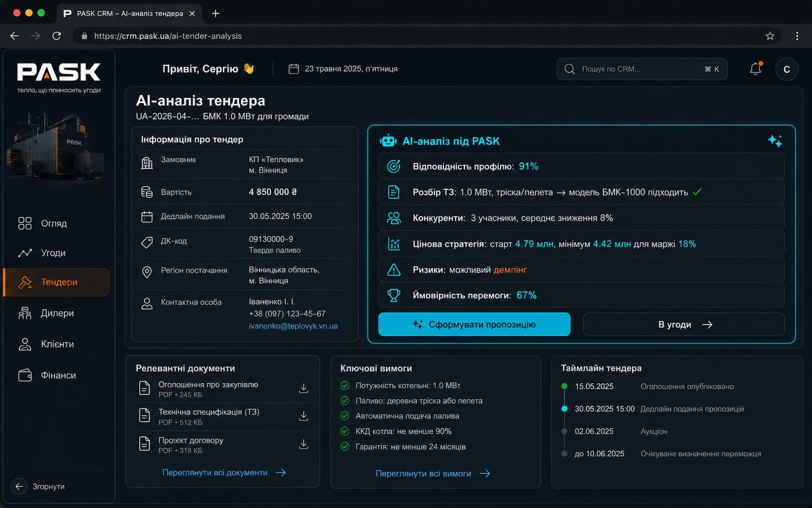812x508 pixels.
Task: Click the PASK CRM browser tab
Action: click(129, 13)
